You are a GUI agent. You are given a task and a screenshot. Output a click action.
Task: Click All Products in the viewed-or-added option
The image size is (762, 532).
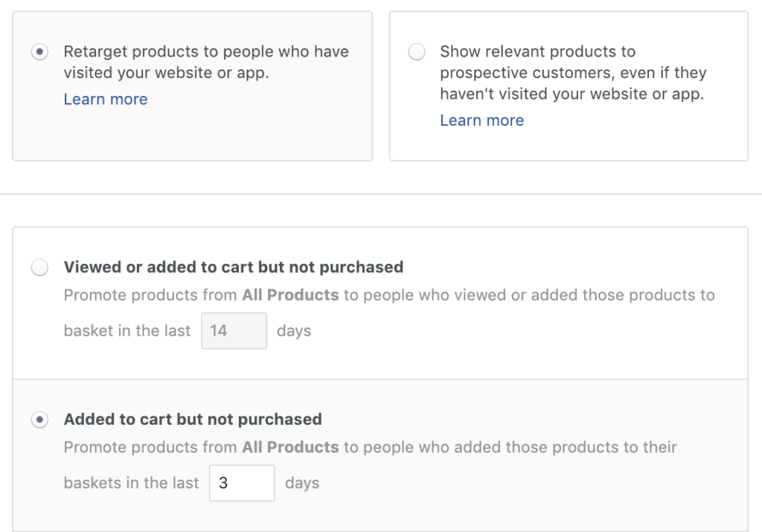tap(290, 295)
